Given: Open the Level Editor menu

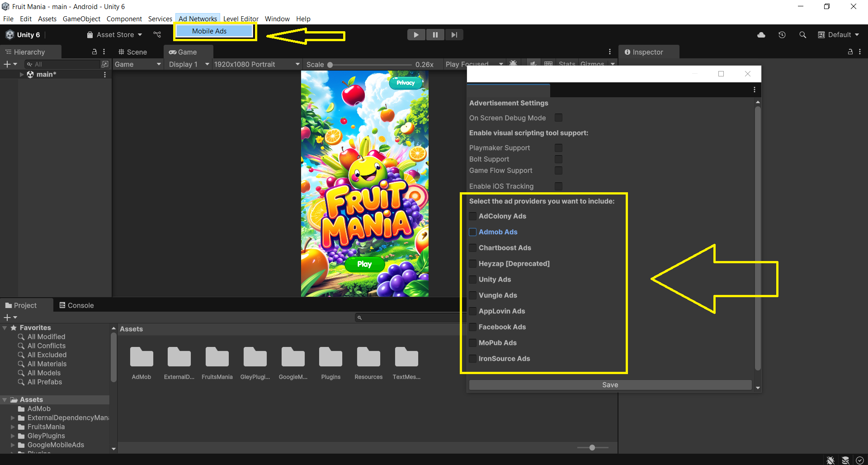Looking at the screenshot, I should click(x=241, y=19).
